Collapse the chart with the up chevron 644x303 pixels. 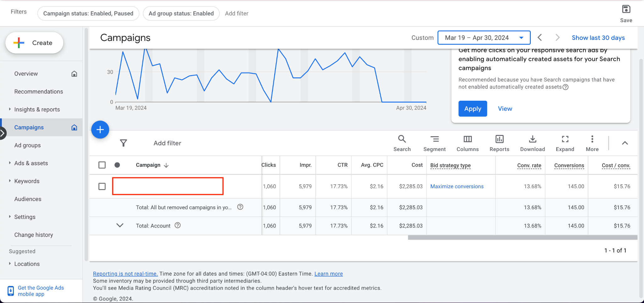[x=625, y=143]
